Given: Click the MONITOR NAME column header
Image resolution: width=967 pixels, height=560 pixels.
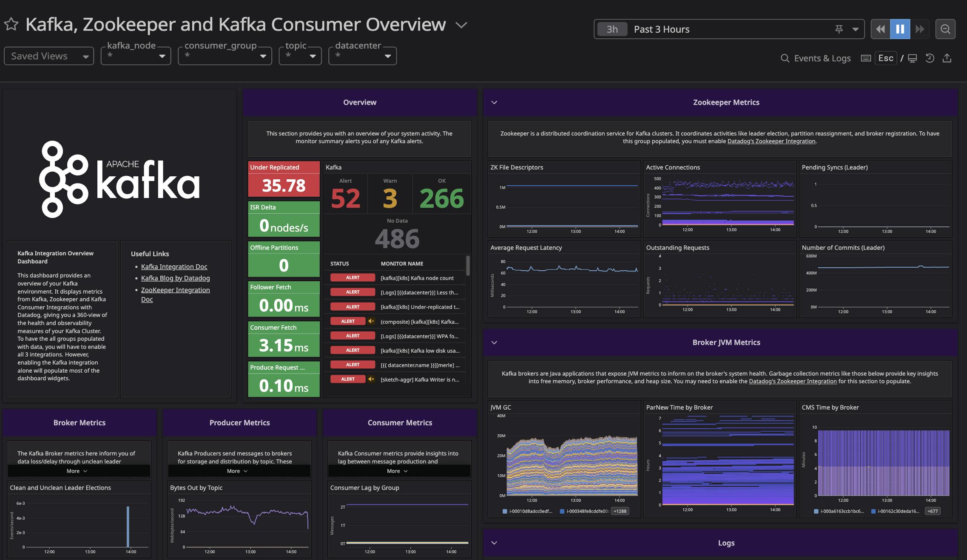Looking at the screenshot, I should click(402, 263).
